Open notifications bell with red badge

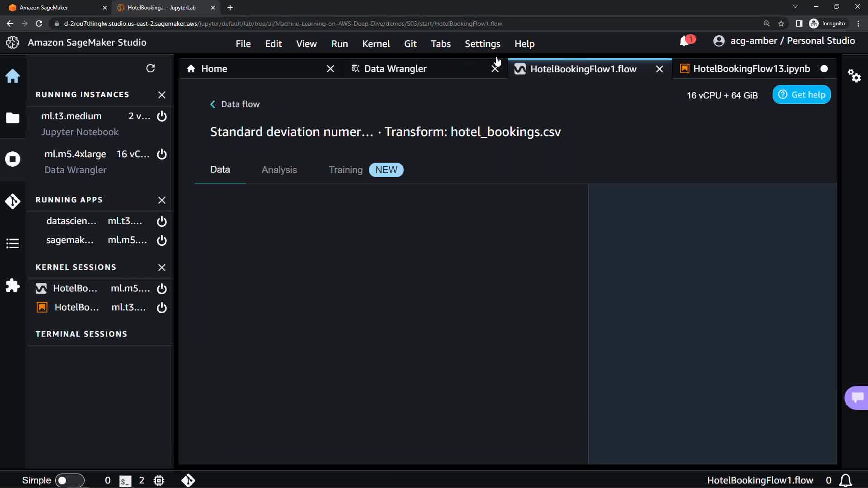point(685,41)
